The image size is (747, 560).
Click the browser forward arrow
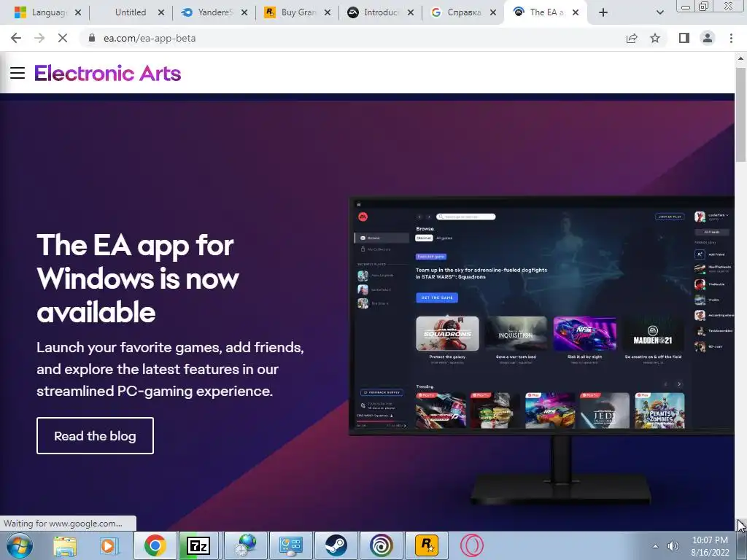pyautogui.click(x=39, y=38)
